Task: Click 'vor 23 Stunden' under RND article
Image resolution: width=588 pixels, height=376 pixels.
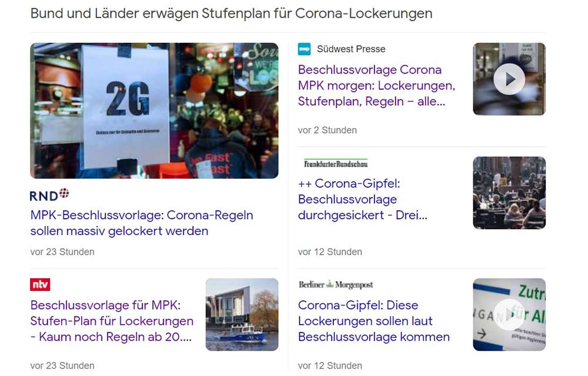Action: tap(62, 252)
